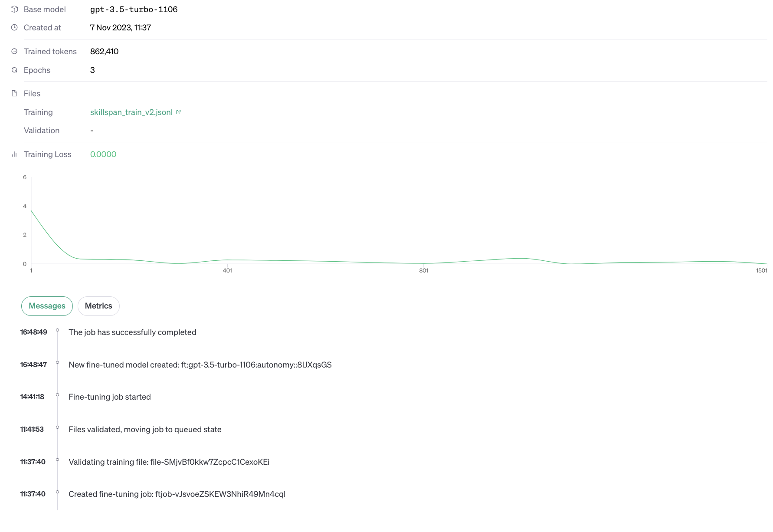Click the Files document icon
The width and height of the screenshot is (773, 532).
[x=14, y=93]
